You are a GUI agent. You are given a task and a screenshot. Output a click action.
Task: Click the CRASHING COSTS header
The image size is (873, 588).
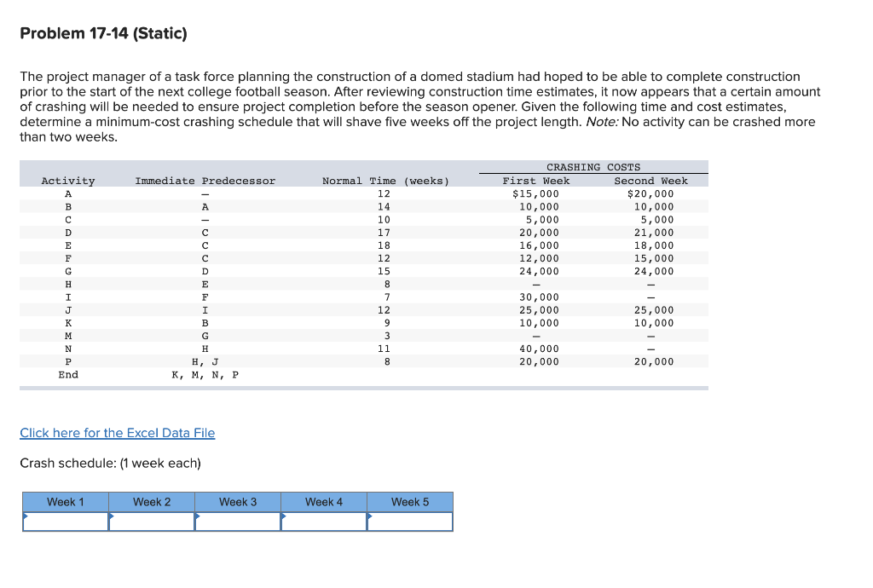pos(593,167)
